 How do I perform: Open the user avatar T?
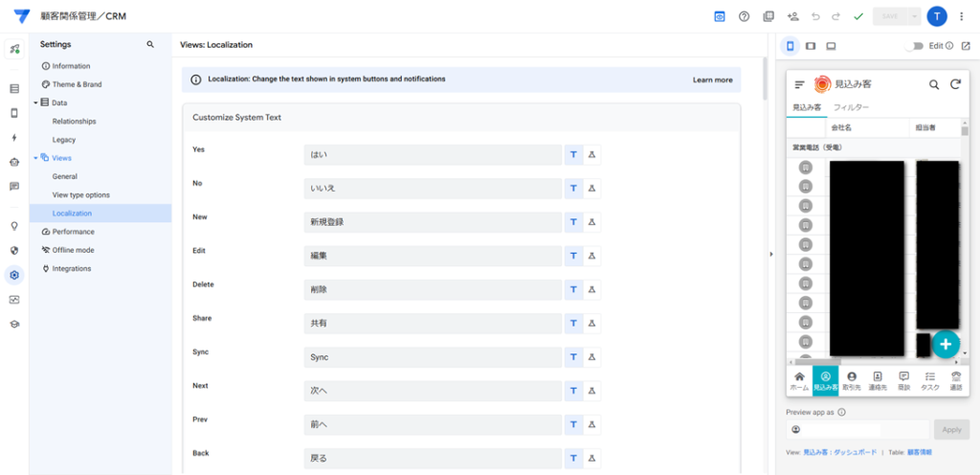[x=937, y=17]
